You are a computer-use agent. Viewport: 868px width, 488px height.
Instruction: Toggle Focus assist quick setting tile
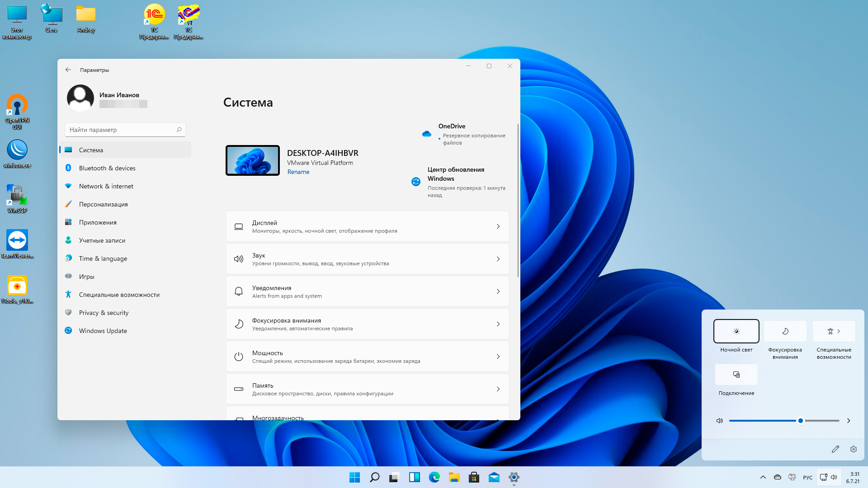tap(785, 331)
